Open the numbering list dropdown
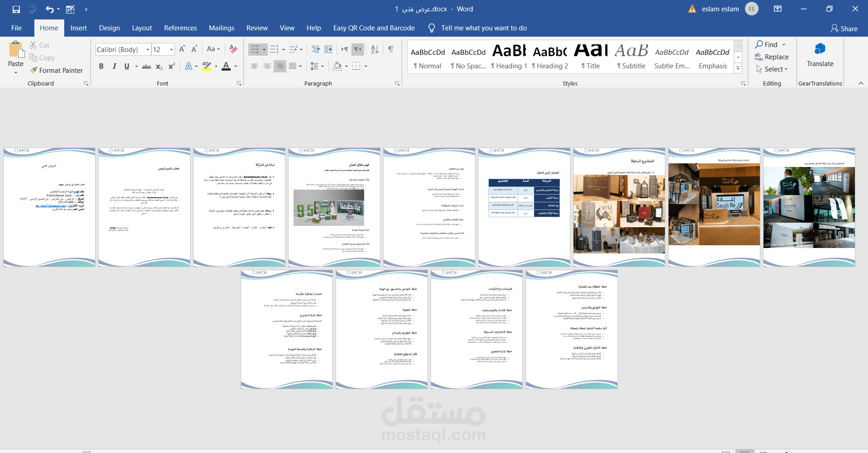 pos(284,49)
